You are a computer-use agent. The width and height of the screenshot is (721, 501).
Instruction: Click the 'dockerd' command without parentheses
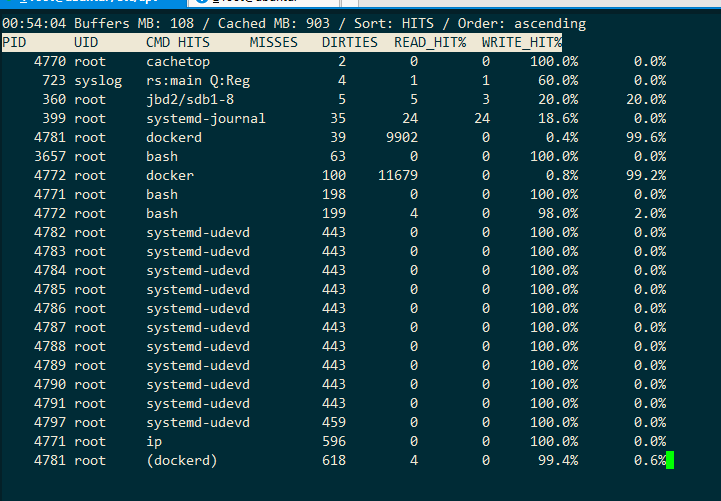pos(174,137)
